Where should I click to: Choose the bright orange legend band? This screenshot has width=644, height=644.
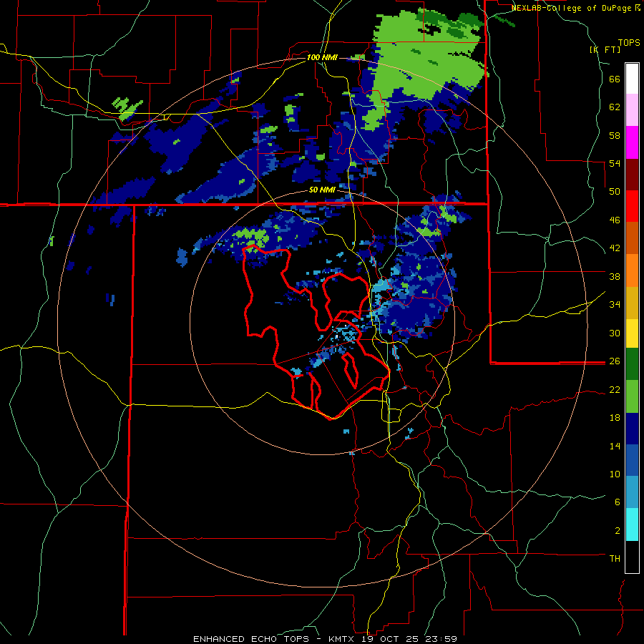tap(632, 270)
